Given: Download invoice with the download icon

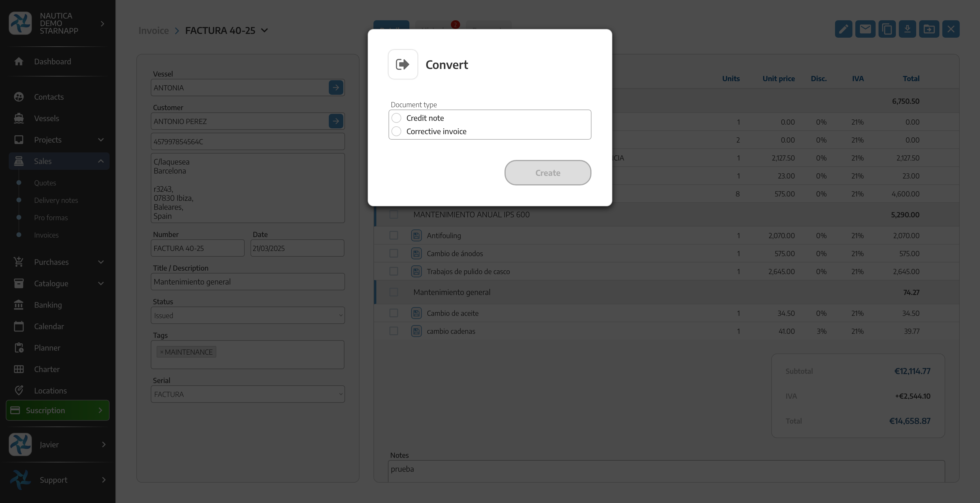Looking at the screenshot, I should click(907, 29).
